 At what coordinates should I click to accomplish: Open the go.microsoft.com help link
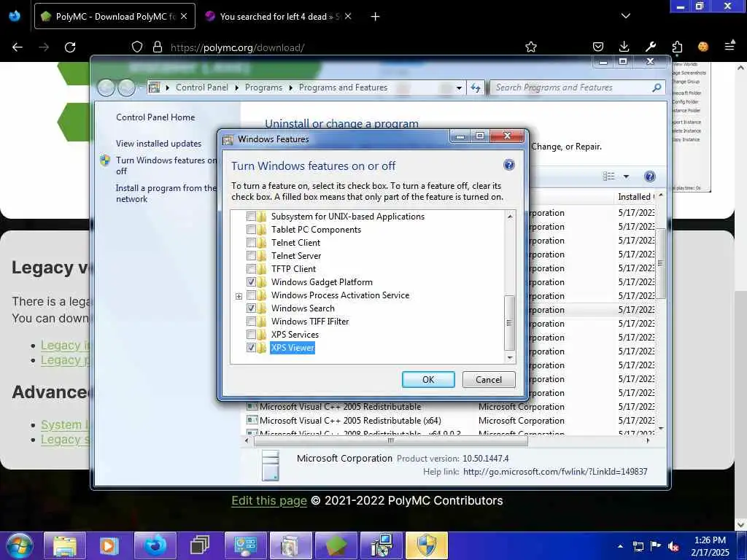pos(555,472)
